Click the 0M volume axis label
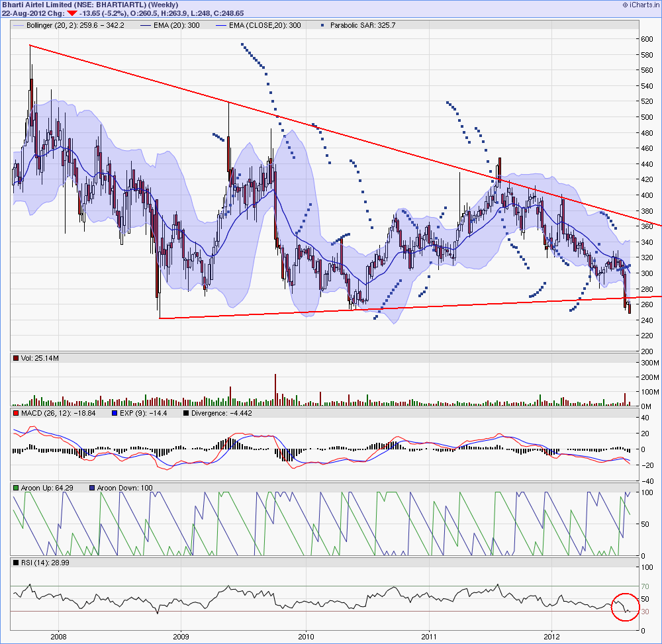 pos(646,407)
